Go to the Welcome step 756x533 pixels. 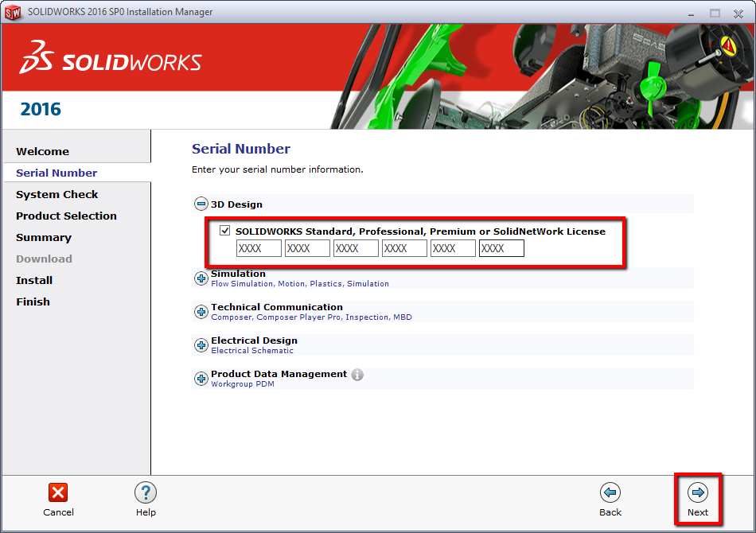coord(42,151)
